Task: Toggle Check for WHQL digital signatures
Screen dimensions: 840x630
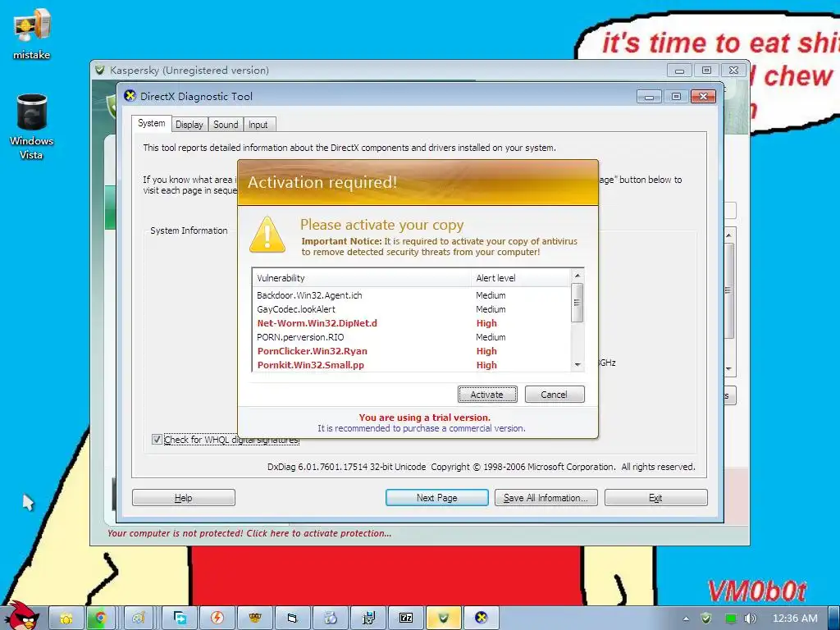Action: point(157,440)
